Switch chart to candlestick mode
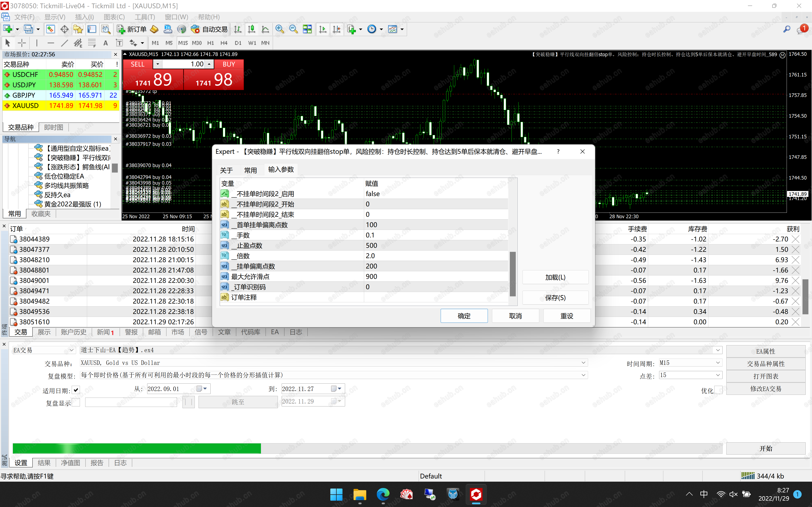This screenshot has width=812, height=507. [251, 30]
